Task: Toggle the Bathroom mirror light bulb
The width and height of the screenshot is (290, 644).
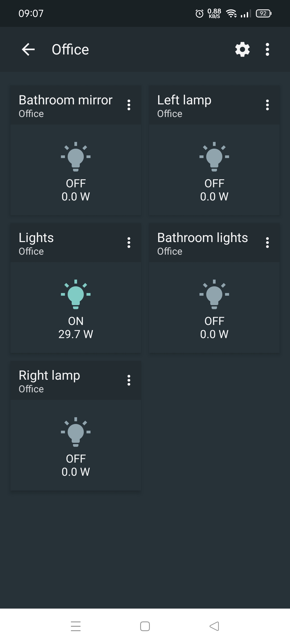Action: click(76, 157)
